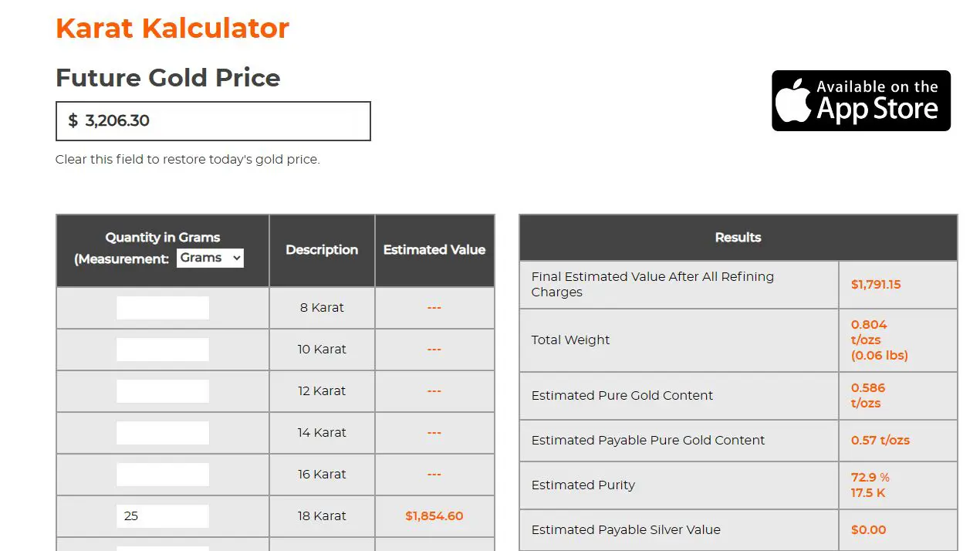
Task: Click the 'Clear this field' hint text
Action: point(188,160)
